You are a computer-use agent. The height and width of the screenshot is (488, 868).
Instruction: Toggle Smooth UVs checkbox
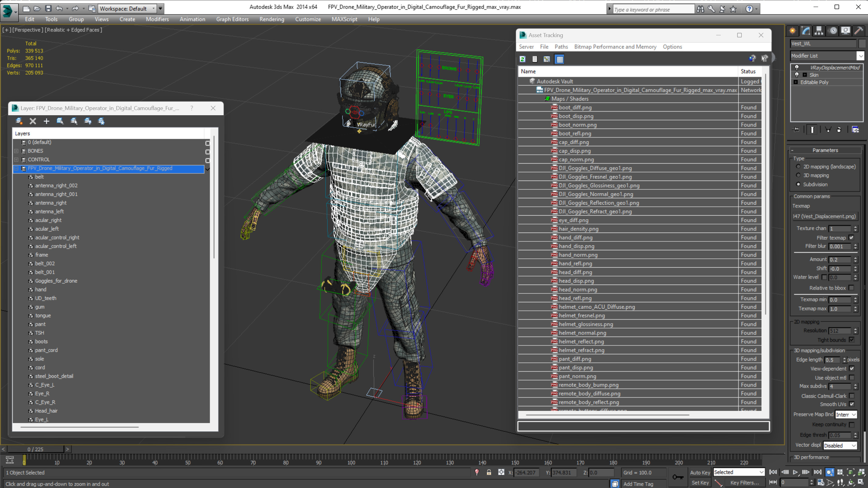point(852,404)
